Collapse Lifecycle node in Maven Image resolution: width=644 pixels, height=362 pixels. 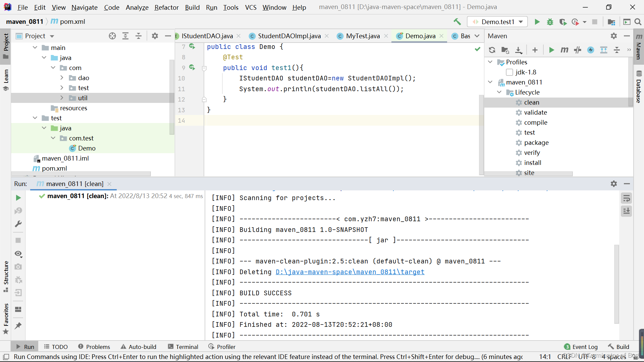499,92
